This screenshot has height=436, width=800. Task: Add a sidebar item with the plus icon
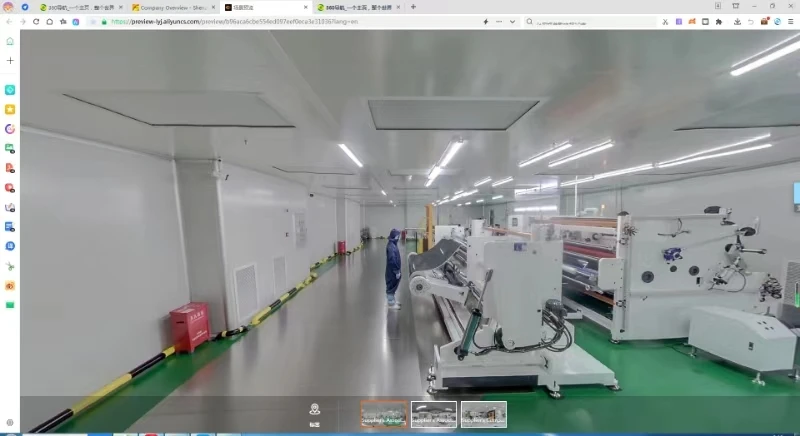pyautogui.click(x=10, y=60)
